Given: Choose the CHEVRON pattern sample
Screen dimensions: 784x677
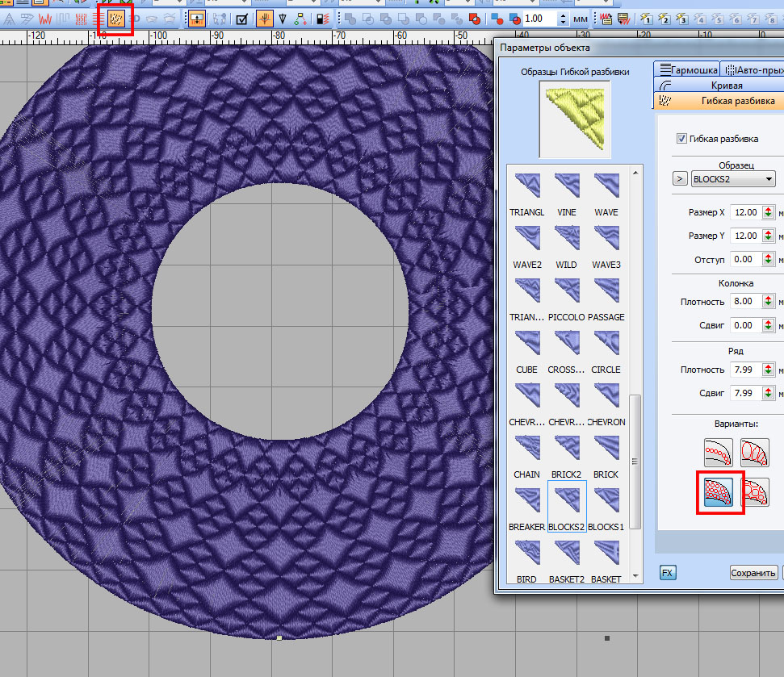Looking at the screenshot, I should pos(606,397).
